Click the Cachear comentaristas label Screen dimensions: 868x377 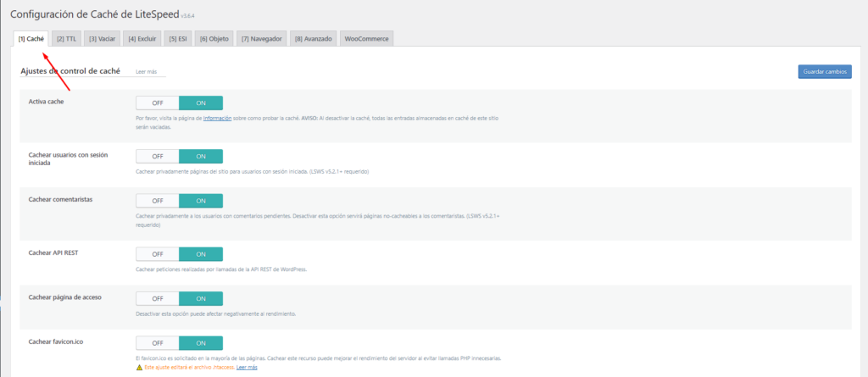click(60, 199)
